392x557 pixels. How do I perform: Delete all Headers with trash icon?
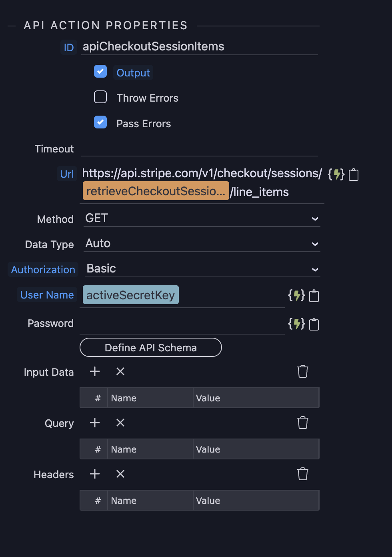(303, 474)
